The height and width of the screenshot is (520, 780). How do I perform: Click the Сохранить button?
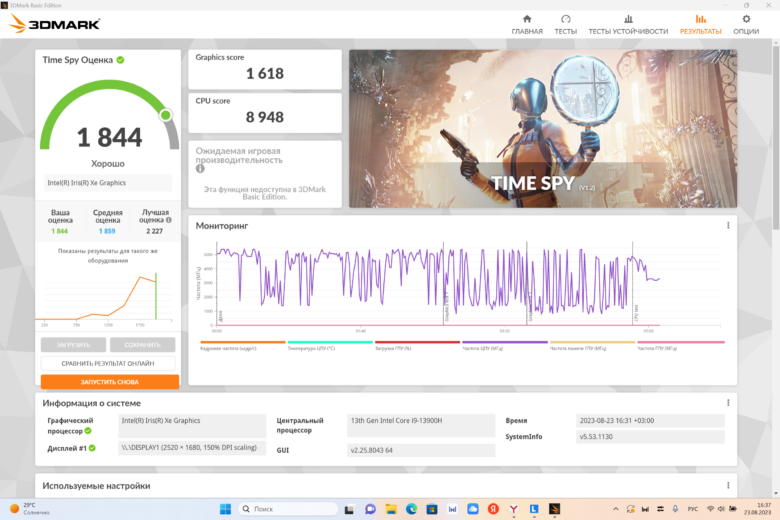point(142,344)
